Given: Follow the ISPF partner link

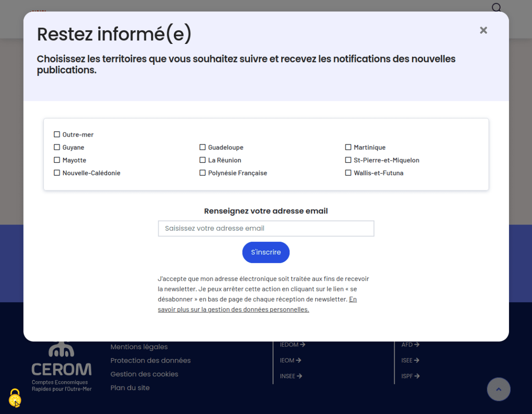Looking at the screenshot, I should 411,376.
